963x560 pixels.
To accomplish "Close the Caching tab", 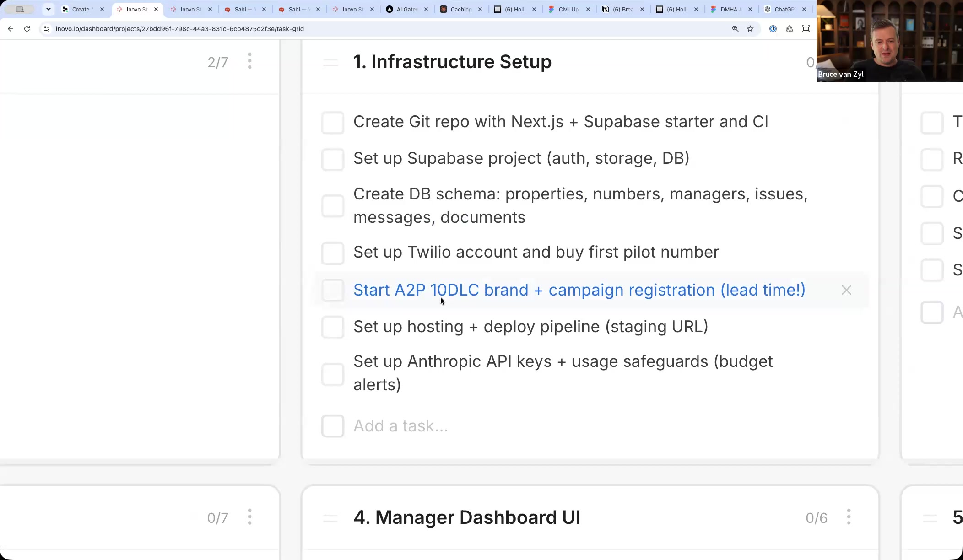I will (x=480, y=9).
